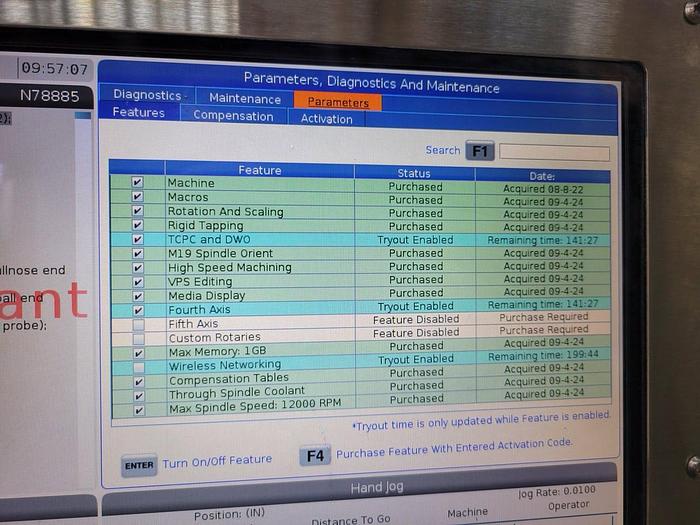Screen dimensions: 700x525
Task: Click the Status column header
Action: [x=414, y=173]
